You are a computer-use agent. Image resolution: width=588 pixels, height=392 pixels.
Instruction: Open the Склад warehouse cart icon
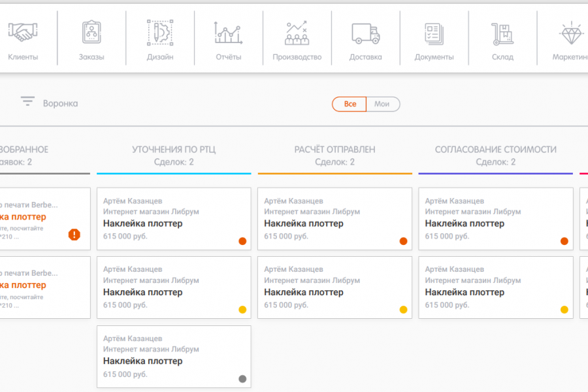click(x=502, y=33)
